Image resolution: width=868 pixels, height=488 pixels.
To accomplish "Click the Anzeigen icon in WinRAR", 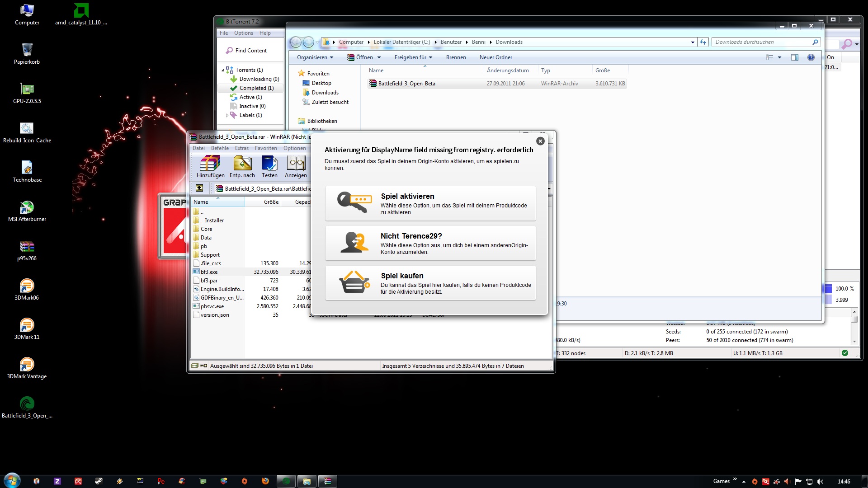I will coord(296,166).
